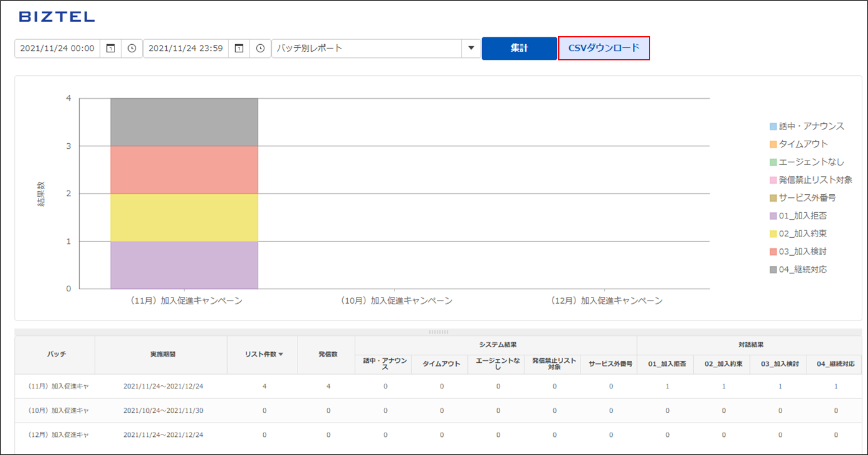
Task: Click chart axis label （11月）加入促進キャンペーン
Action: [186, 301]
